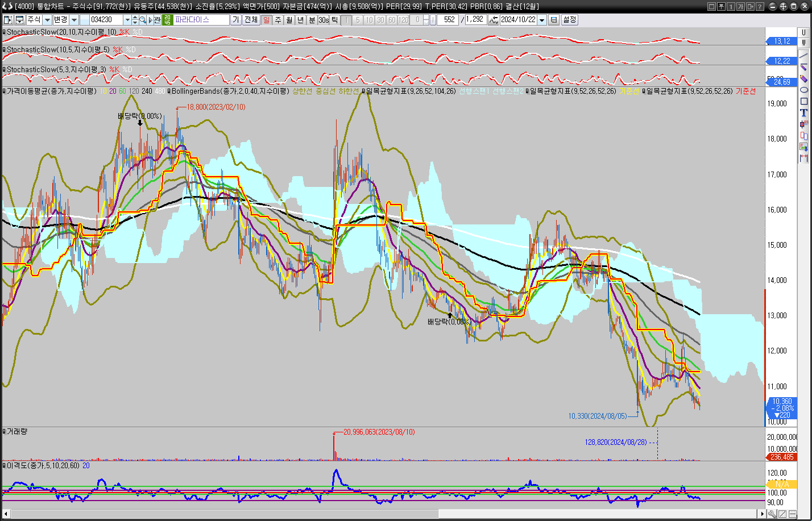812x521 pixels.
Task: Select the ellipse drawing tool
Action: (x=803, y=90)
